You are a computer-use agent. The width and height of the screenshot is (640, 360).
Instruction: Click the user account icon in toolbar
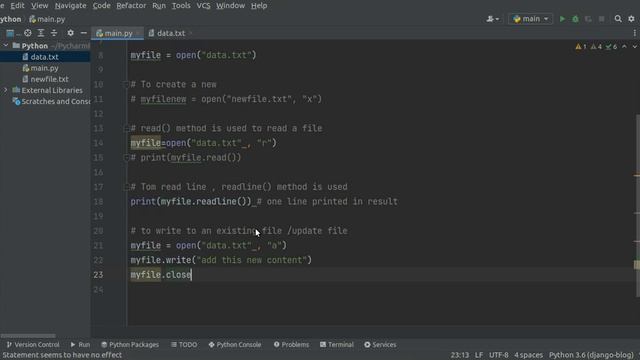(x=492, y=19)
